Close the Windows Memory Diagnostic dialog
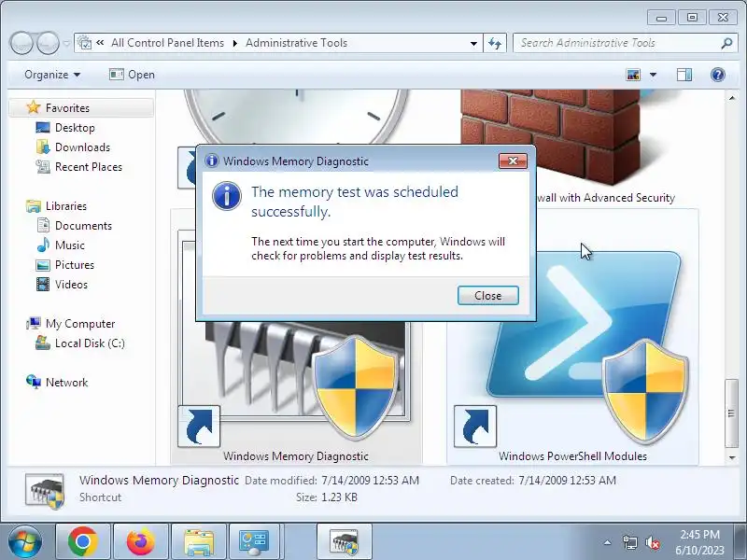This screenshot has width=747, height=560. pyautogui.click(x=487, y=296)
